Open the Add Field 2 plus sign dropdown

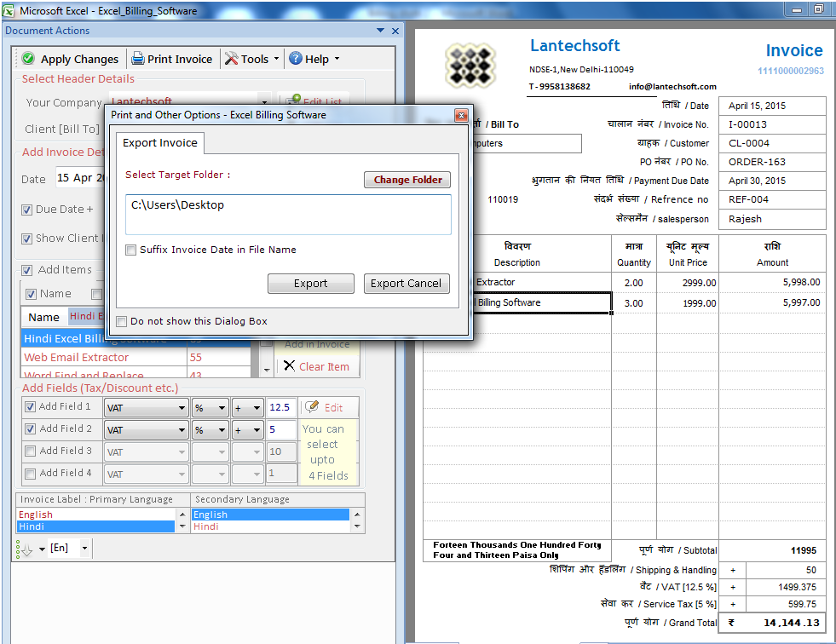point(257,430)
